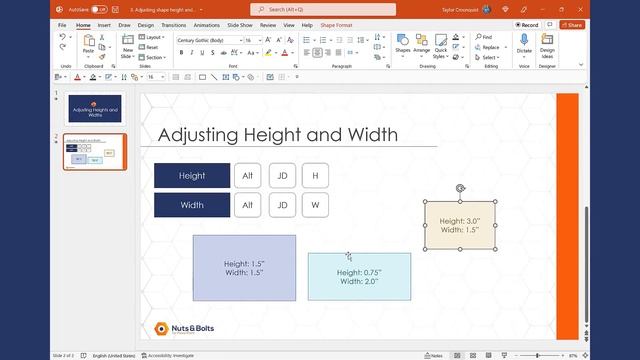The height and width of the screenshot is (360, 640).
Task: Toggle Align Left paragraph alignment
Action: click(307, 53)
